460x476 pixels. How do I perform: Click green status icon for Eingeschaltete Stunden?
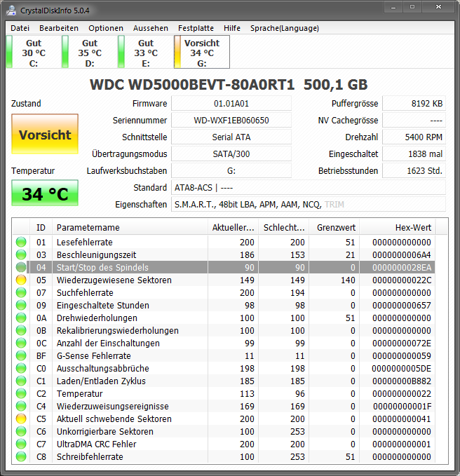point(21,305)
